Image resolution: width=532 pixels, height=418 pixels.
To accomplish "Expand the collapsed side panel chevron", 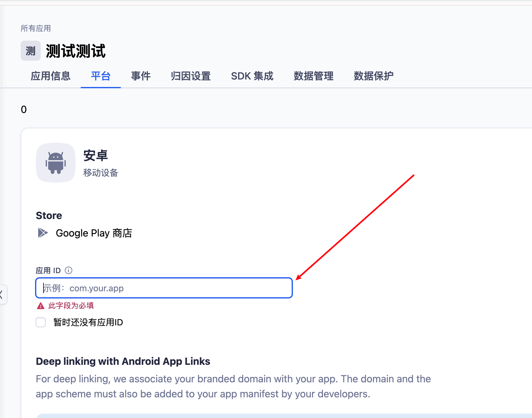I will pyautogui.click(x=3, y=294).
